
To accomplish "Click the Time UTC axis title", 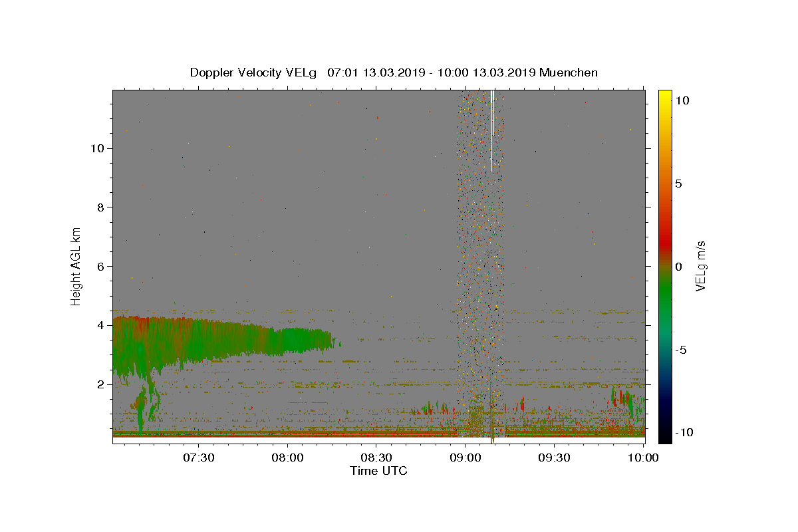I will pos(378,471).
